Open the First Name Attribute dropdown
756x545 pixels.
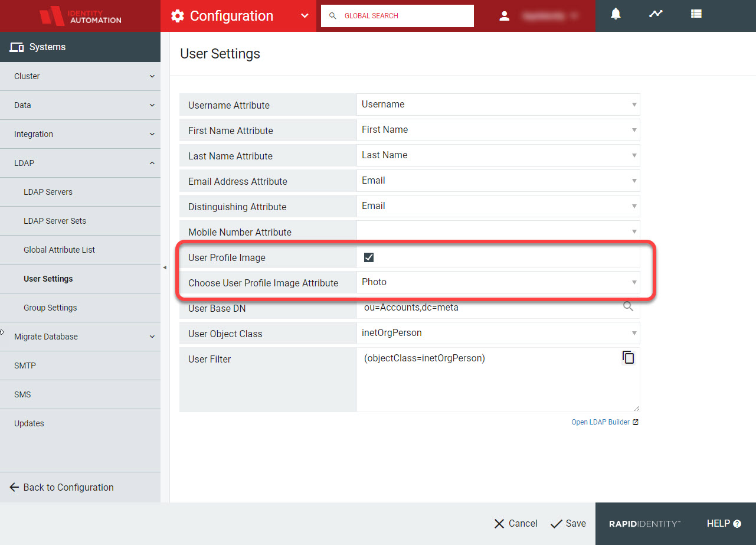tap(498, 130)
